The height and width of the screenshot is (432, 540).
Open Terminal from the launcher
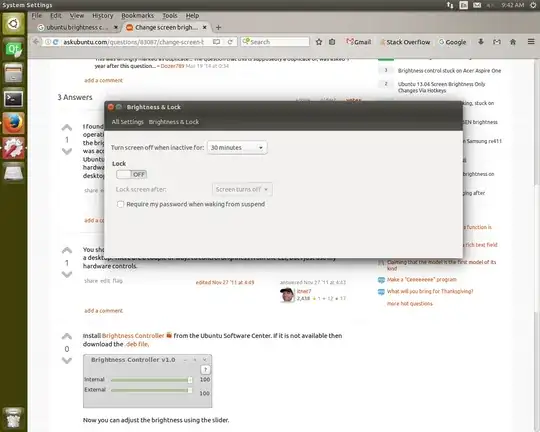(x=13, y=99)
